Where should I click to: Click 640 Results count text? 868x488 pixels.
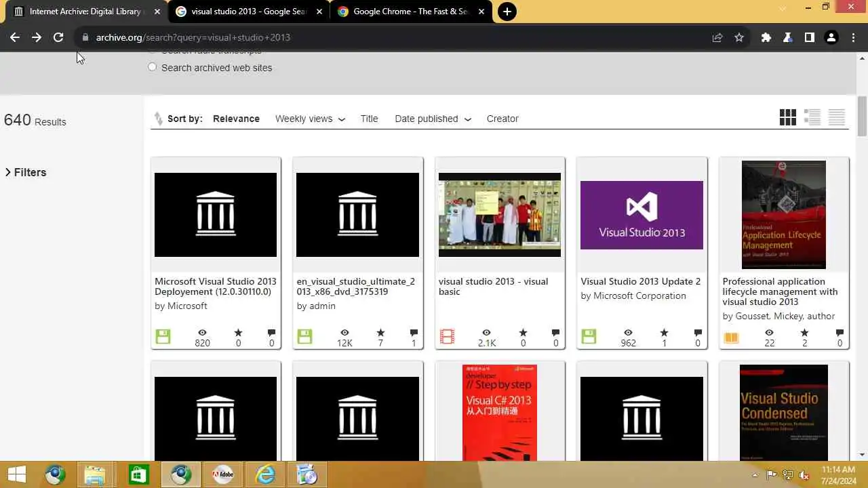[x=35, y=120]
